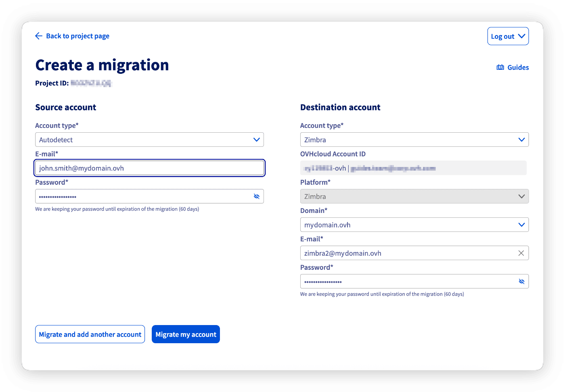Click the Destination account heading

[340, 107]
